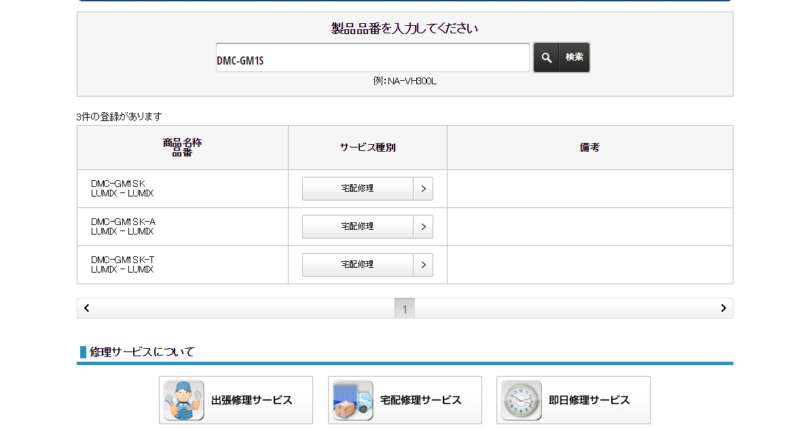Click the magnifying glass search icon
800x429 pixels.
(546, 58)
